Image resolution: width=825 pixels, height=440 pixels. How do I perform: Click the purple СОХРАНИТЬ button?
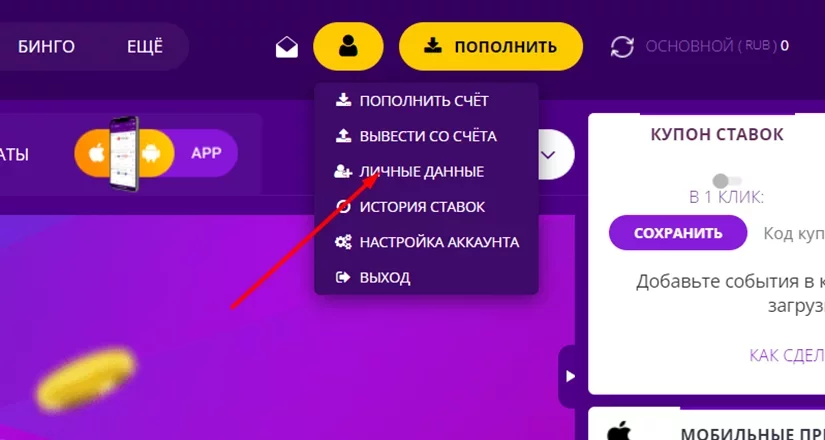click(x=678, y=233)
